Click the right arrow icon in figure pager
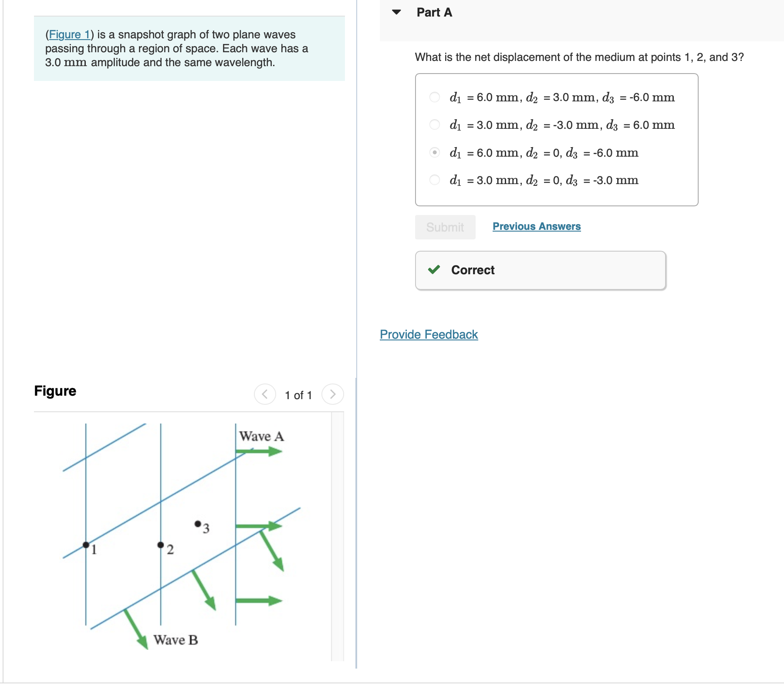 pos(332,395)
